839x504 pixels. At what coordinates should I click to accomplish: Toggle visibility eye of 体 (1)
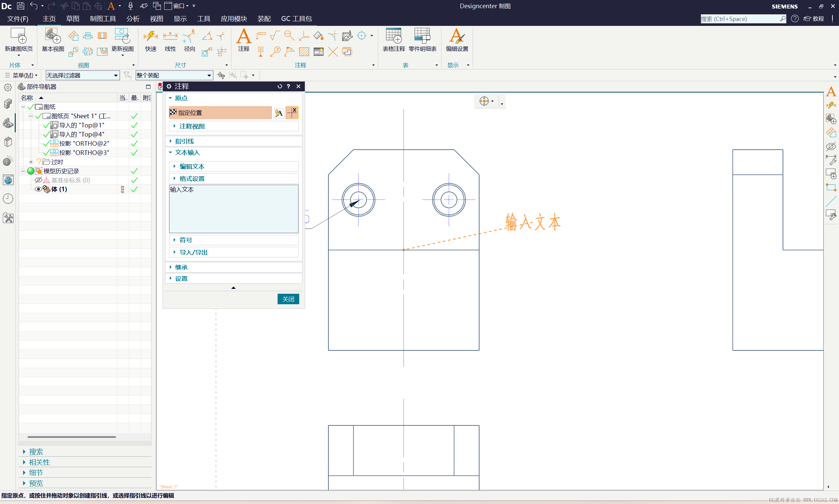coord(39,189)
